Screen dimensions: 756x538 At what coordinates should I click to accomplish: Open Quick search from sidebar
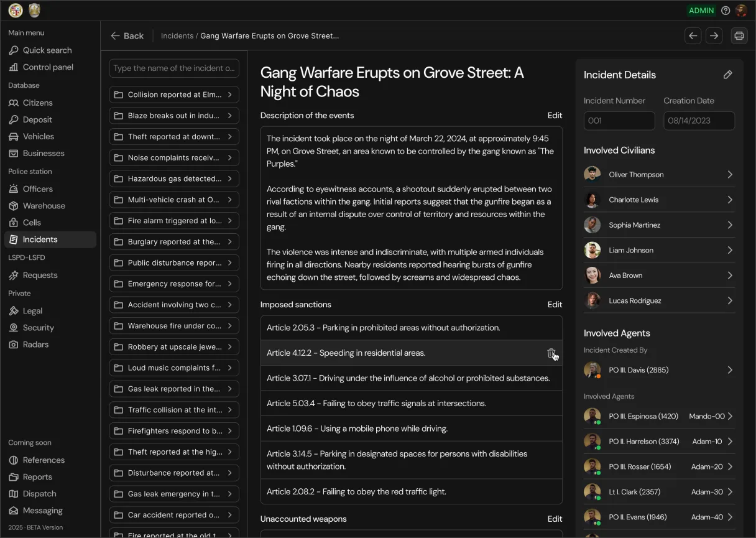click(x=50, y=50)
